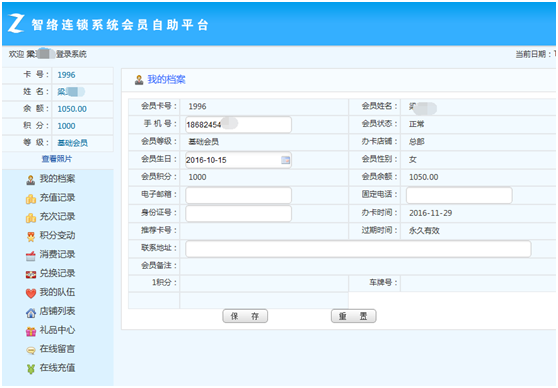The height and width of the screenshot is (388, 558).
Task: Click the 保存 button
Action: [245, 316]
